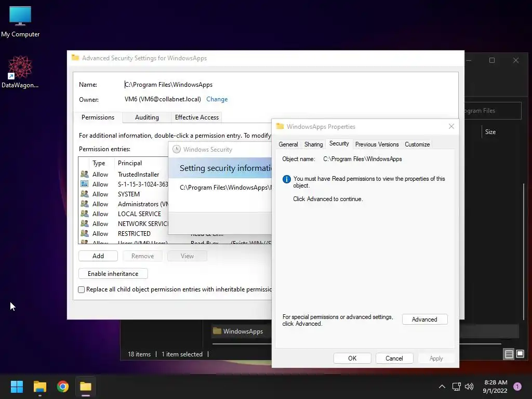Click Enable inheritance button
This screenshot has width=532, height=399.
point(113,273)
